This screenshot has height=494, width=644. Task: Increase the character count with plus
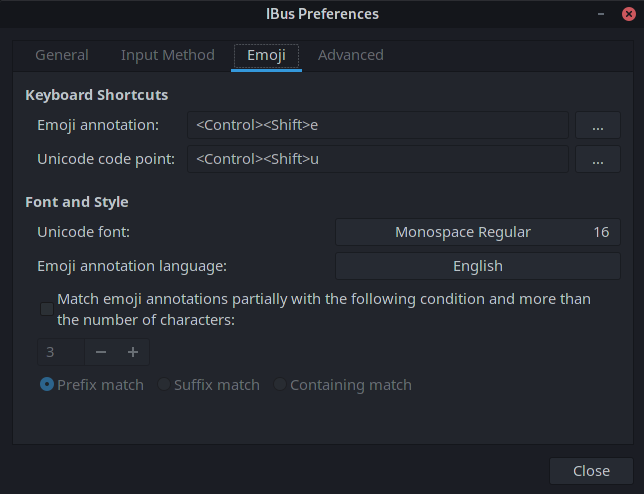(133, 352)
